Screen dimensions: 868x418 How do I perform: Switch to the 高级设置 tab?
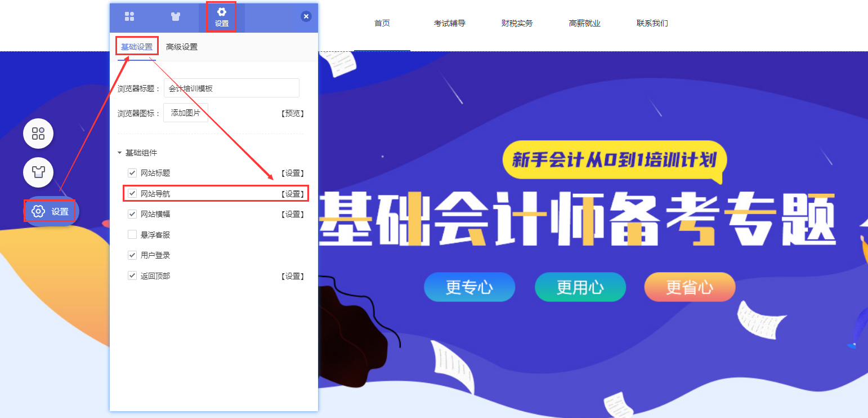[182, 47]
